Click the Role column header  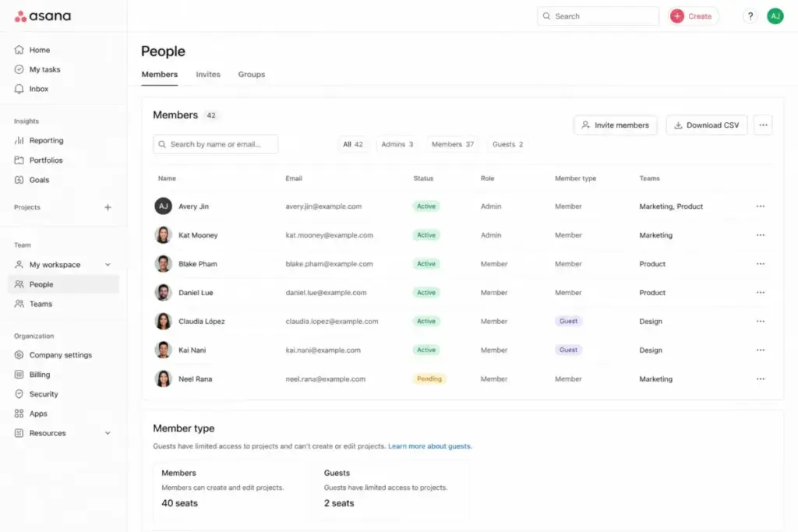pos(487,178)
